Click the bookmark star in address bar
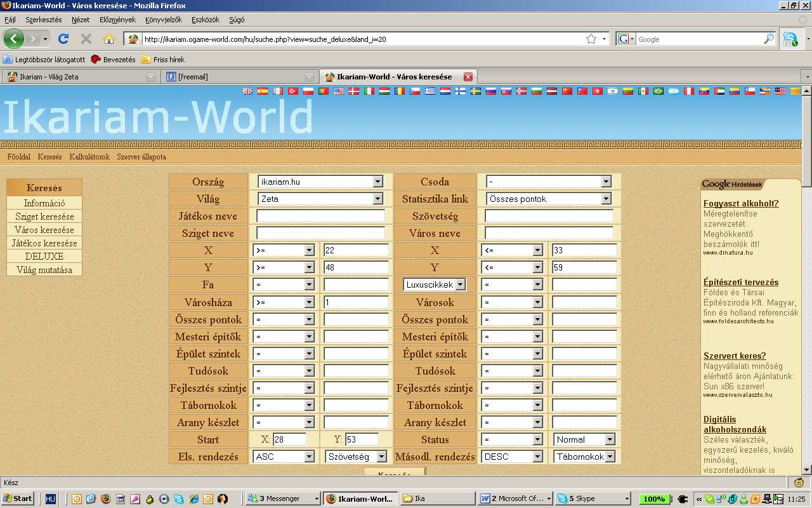The width and height of the screenshot is (812, 508). 591,39
